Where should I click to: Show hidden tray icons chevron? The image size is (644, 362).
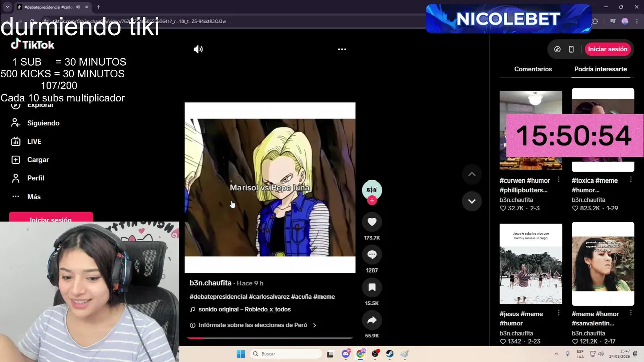556,354
